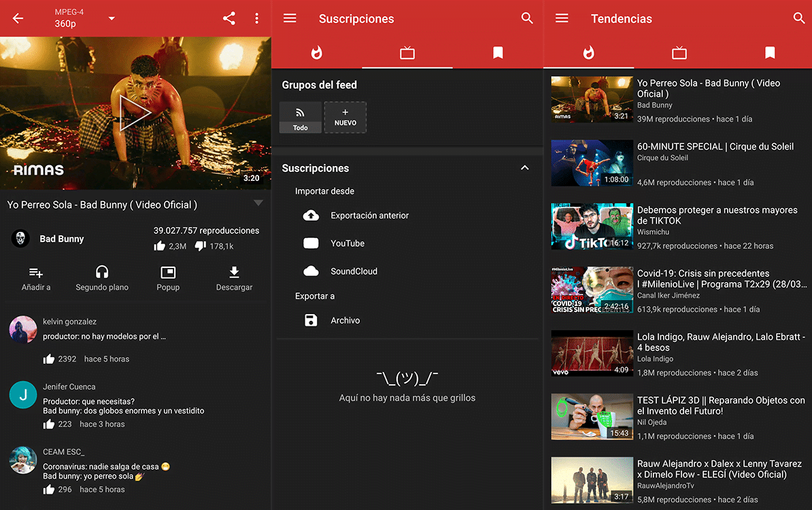Viewport: 812px width, 510px height.
Task: Open bookmarks tab in Suscripciones screen
Action: (x=498, y=53)
